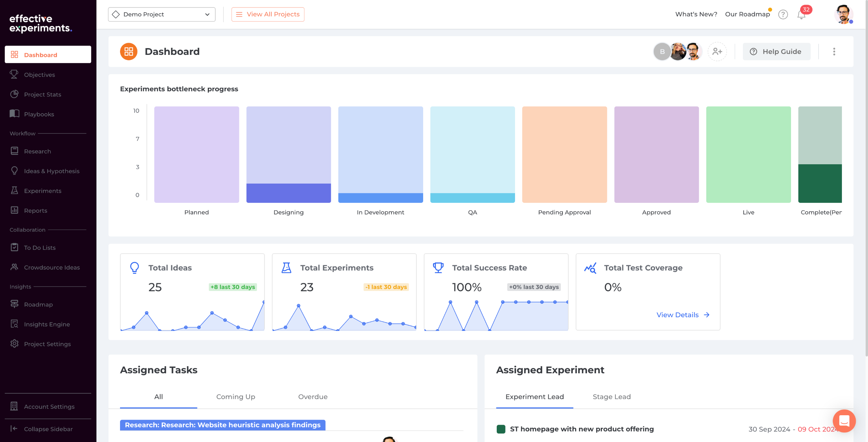
Task: Select the Overdue tasks tab
Action: (313, 397)
